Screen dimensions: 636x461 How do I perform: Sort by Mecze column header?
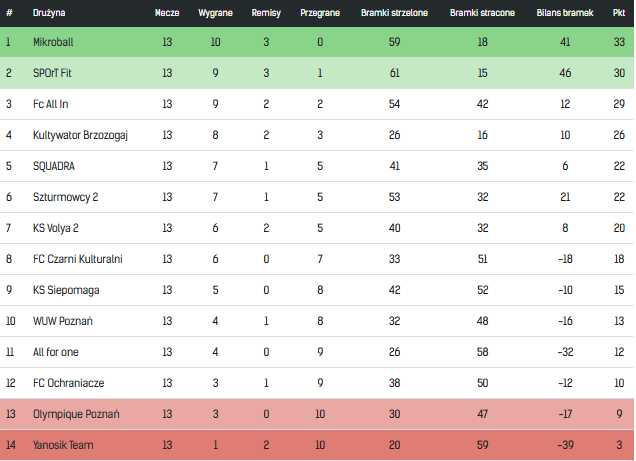click(167, 13)
